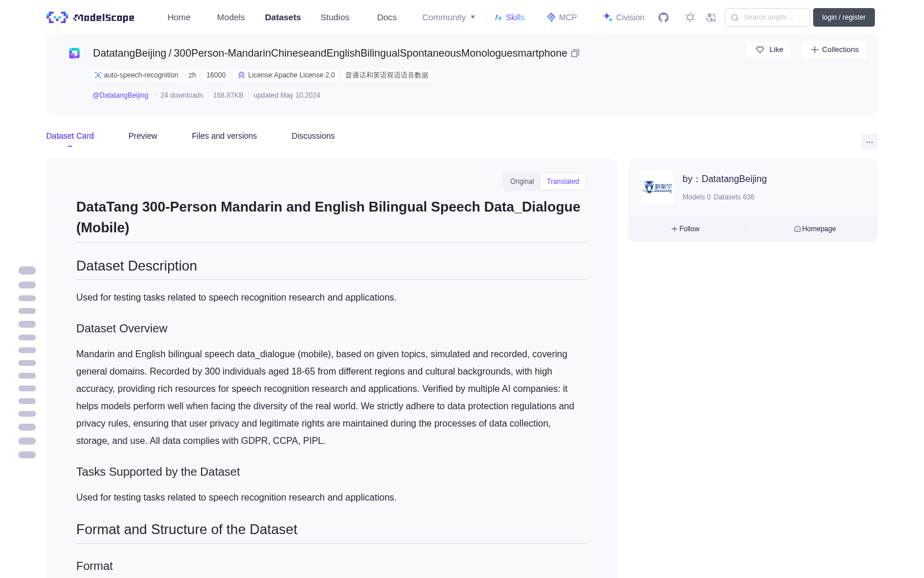Open Docs navigation item
This screenshot has height=578, width=924.
pyautogui.click(x=387, y=17)
